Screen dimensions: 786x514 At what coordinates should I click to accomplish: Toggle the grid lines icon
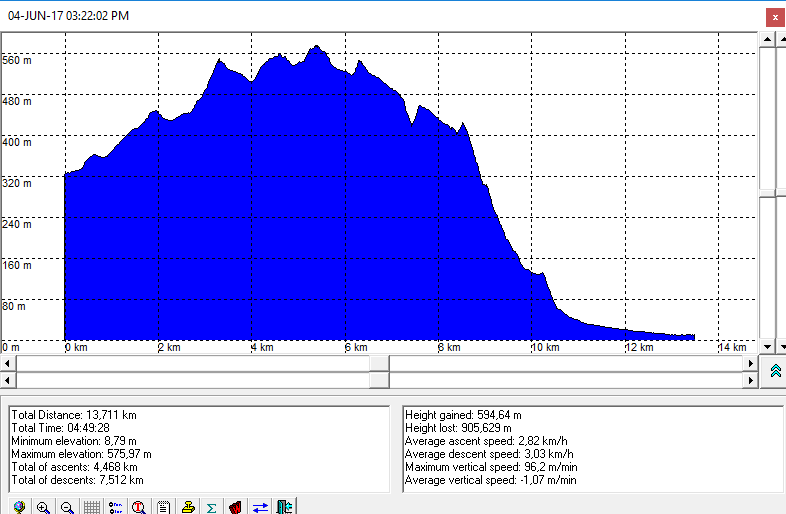pyautogui.click(x=91, y=507)
